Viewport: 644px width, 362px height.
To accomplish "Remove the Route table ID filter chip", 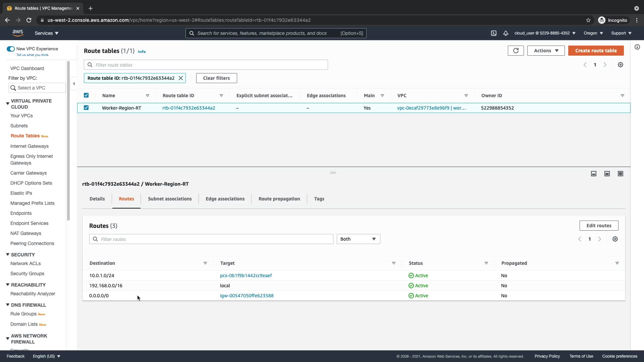I will pyautogui.click(x=181, y=78).
